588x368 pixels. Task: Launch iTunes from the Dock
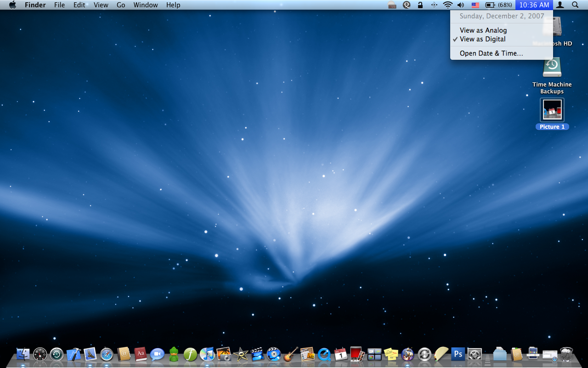207,354
